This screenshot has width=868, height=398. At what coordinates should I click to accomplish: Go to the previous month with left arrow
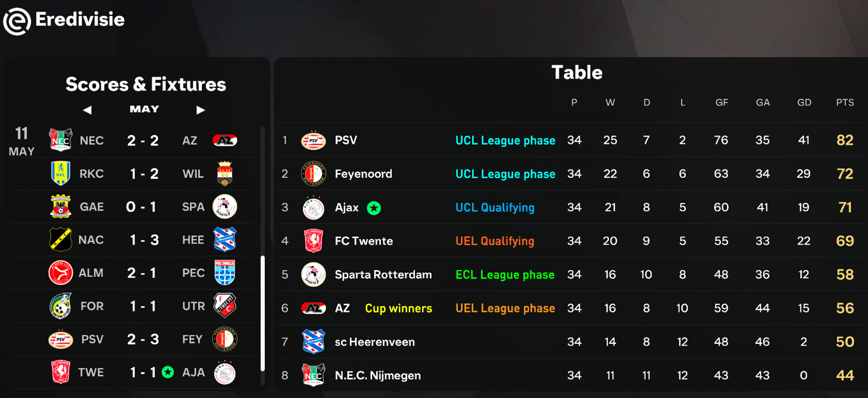click(88, 110)
